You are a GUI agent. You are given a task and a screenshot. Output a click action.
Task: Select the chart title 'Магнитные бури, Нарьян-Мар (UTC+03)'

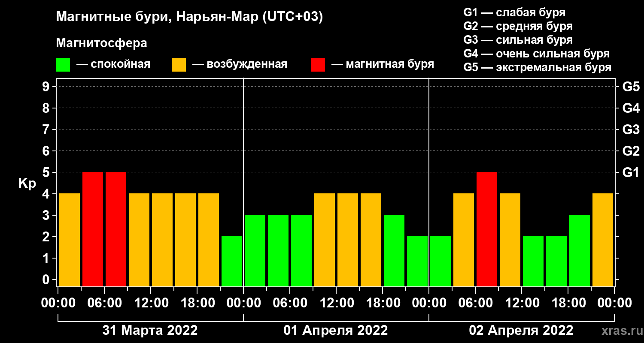189,18
